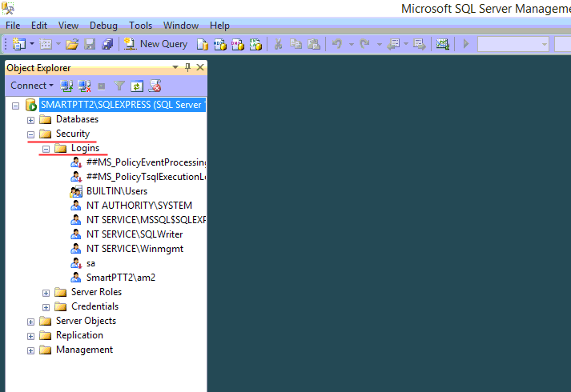Click the Connect Object Explorer icon

tap(66, 86)
